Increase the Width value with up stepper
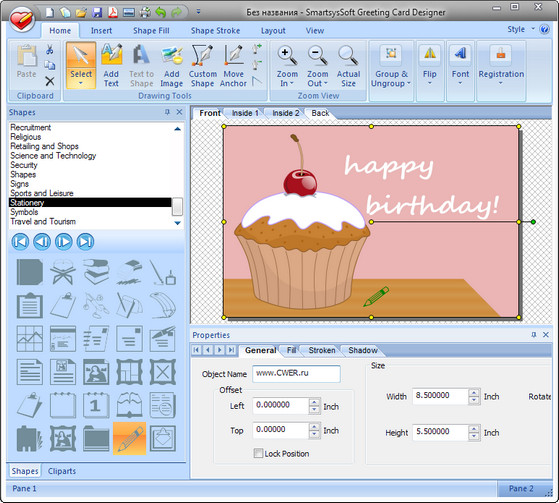The width and height of the screenshot is (559, 503). click(474, 393)
